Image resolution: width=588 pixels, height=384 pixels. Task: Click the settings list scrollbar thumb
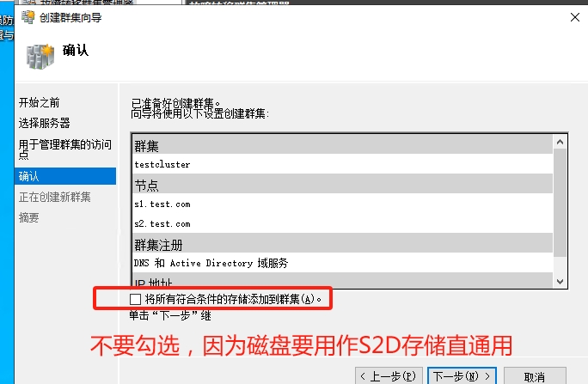click(x=560, y=203)
